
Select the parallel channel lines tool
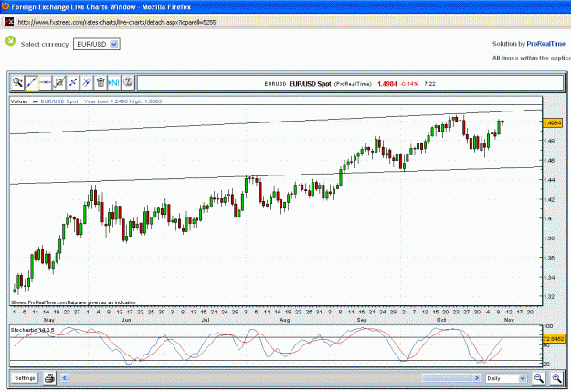coord(87,83)
